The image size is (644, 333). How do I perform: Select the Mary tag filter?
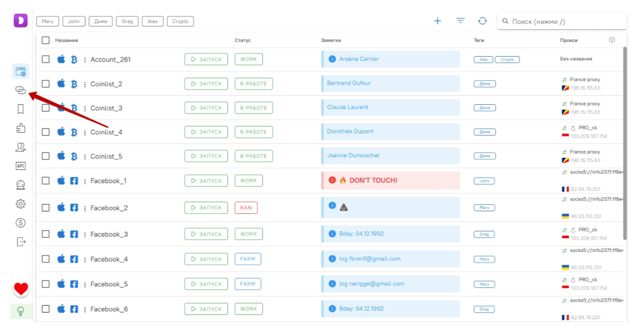(48, 22)
